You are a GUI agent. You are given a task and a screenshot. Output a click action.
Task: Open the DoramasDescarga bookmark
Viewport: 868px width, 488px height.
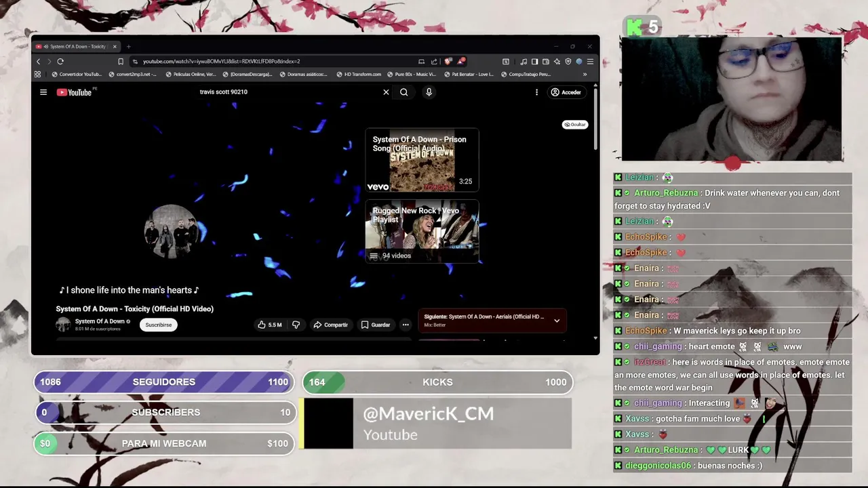coord(248,75)
